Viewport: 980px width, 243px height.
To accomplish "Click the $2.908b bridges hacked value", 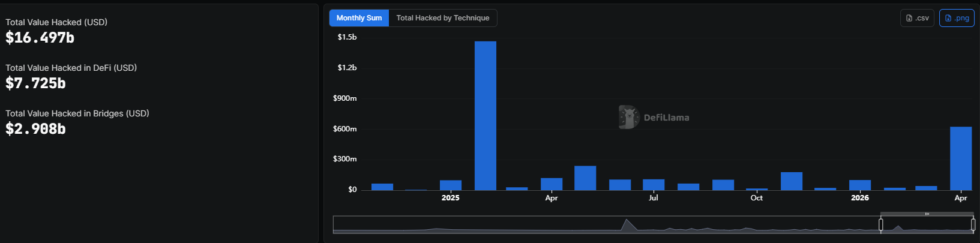I will pyautogui.click(x=35, y=129).
